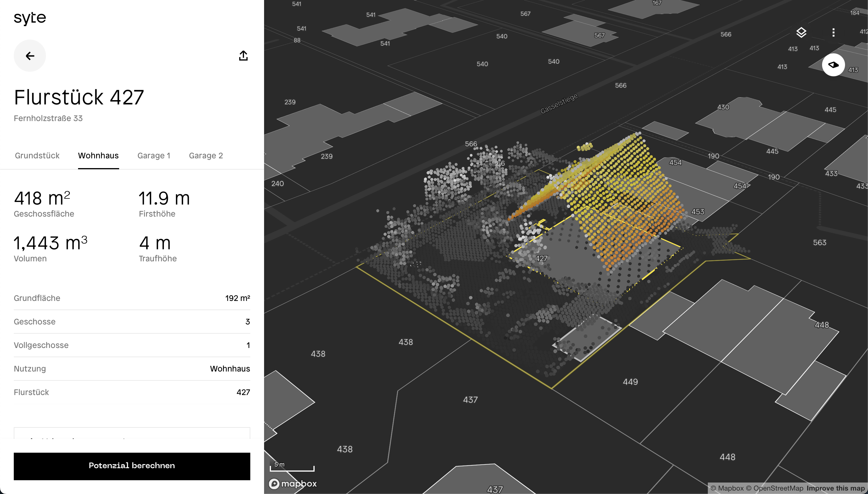The image size is (868, 494).
Task: Toggle the 3D perspective view button
Action: (833, 65)
